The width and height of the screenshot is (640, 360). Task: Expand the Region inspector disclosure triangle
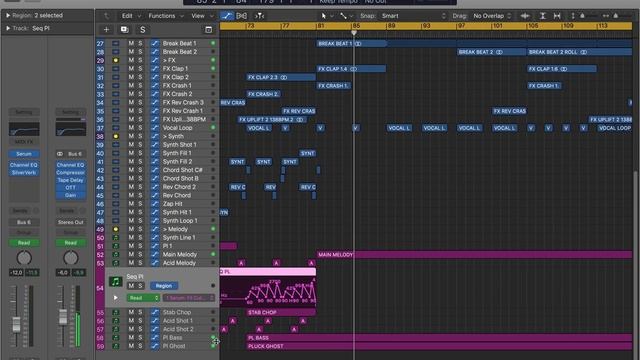point(8,16)
